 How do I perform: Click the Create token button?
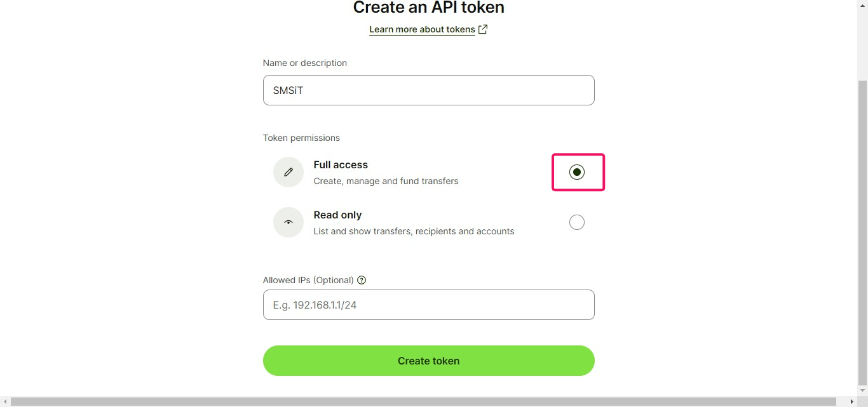(429, 361)
